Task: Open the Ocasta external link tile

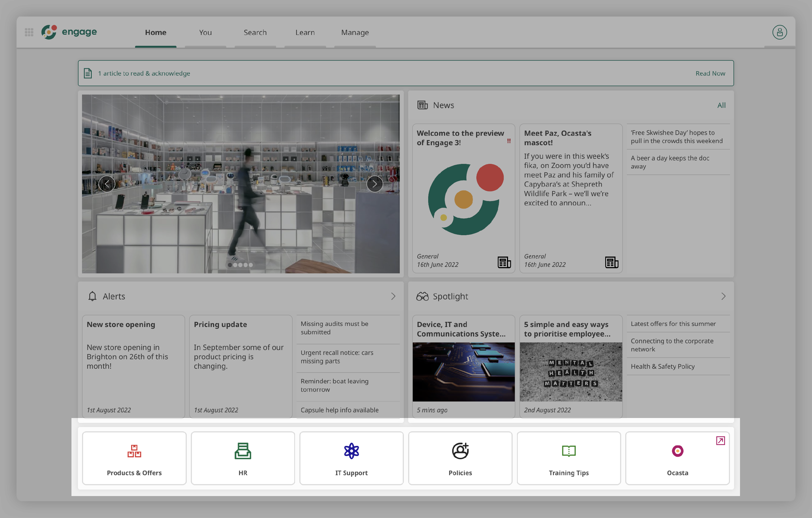Action: pos(677,458)
